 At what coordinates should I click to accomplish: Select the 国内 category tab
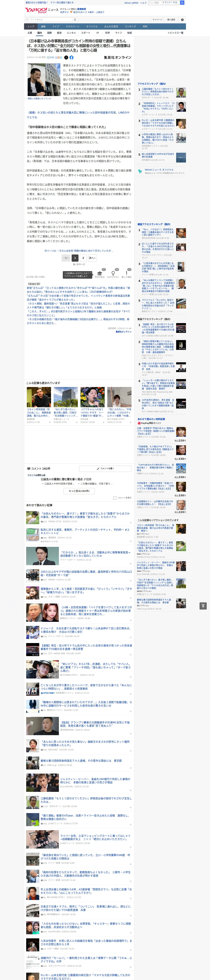(x=40, y=33)
